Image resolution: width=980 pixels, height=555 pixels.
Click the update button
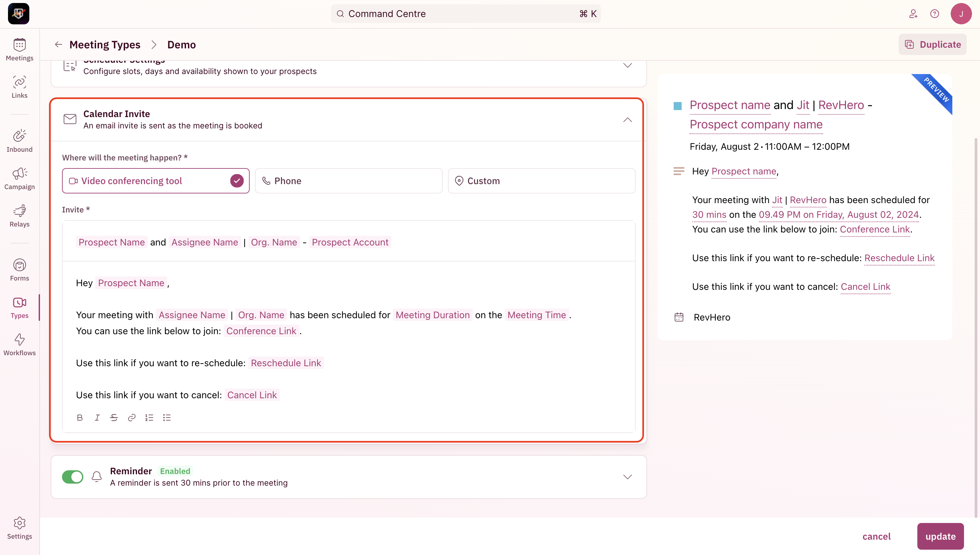tap(940, 536)
